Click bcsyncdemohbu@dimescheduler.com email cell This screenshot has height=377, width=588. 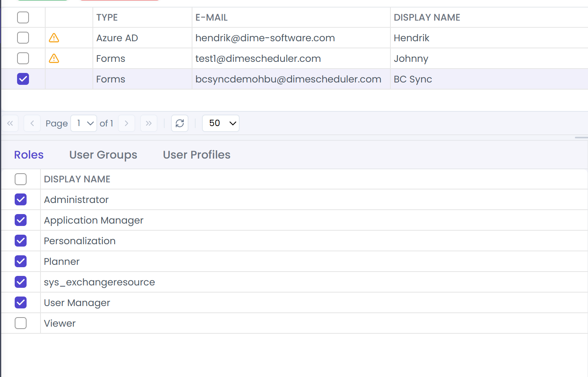click(x=291, y=79)
